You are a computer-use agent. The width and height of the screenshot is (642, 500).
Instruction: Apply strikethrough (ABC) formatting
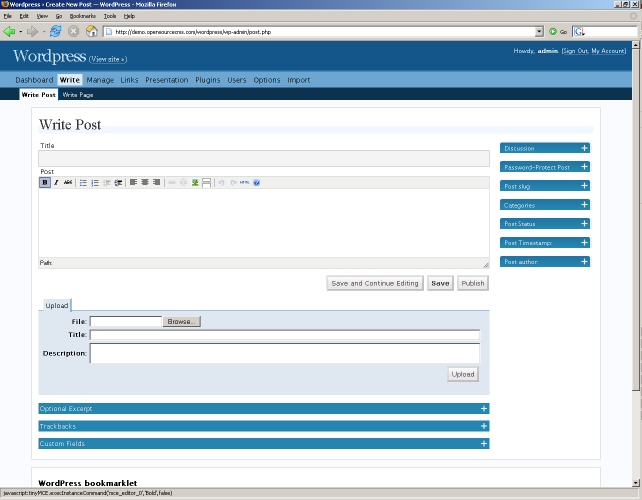(68, 183)
